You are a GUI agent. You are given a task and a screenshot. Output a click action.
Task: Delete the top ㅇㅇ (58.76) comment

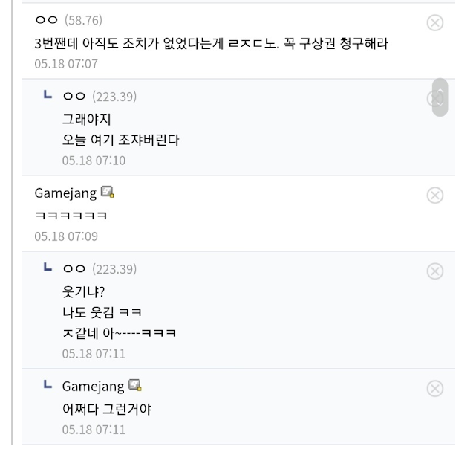pyautogui.click(x=435, y=23)
